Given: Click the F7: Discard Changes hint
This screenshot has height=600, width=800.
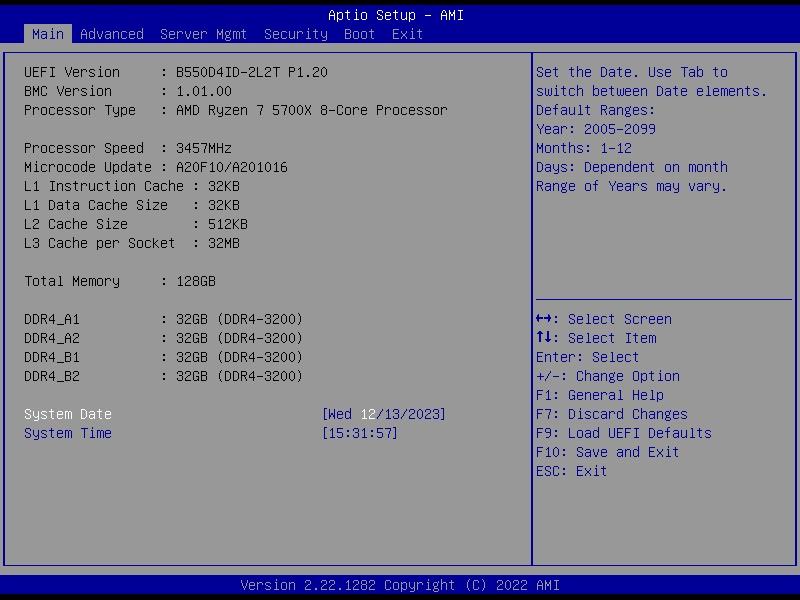Looking at the screenshot, I should pyautogui.click(x=612, y=414).
